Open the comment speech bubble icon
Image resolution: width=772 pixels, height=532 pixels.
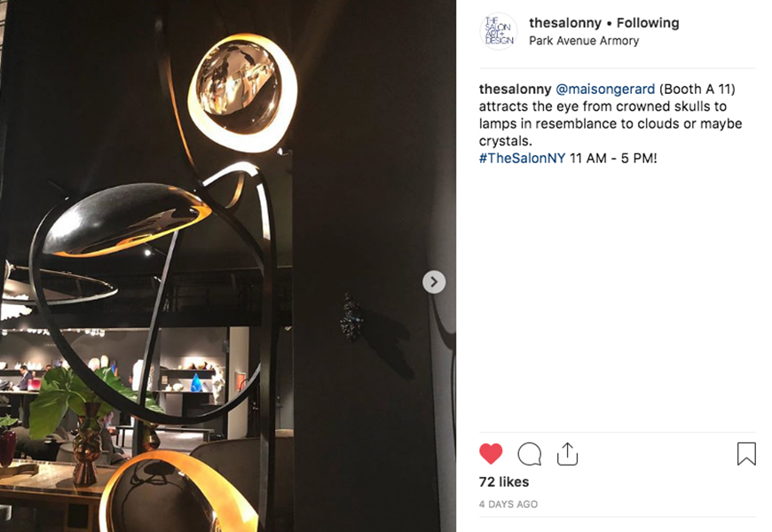point(529,454)
